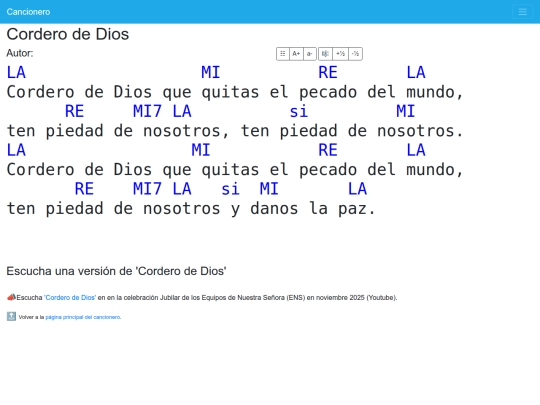Click the 'Escucha una versión de' heading
The height and width of the screenshot is (405, 540).
tap(116, 271)
